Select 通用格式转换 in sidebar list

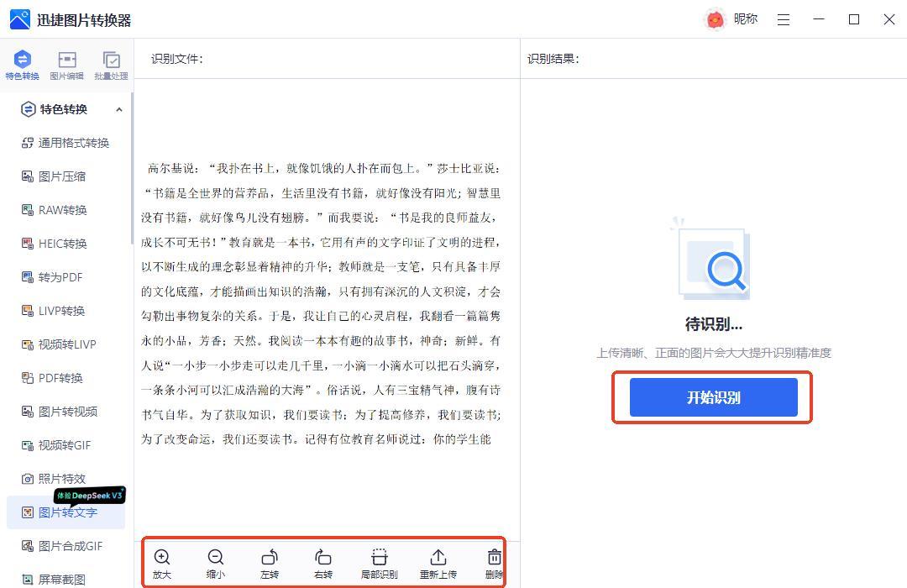[x=74, y=143]
